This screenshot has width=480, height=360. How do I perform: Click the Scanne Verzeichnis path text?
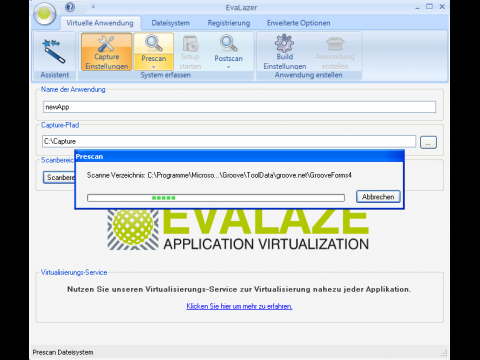tap(219, 175)
